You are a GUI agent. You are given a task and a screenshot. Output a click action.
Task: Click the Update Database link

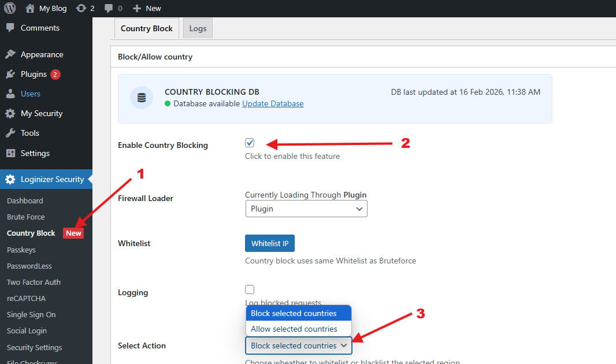pos(273,103)
